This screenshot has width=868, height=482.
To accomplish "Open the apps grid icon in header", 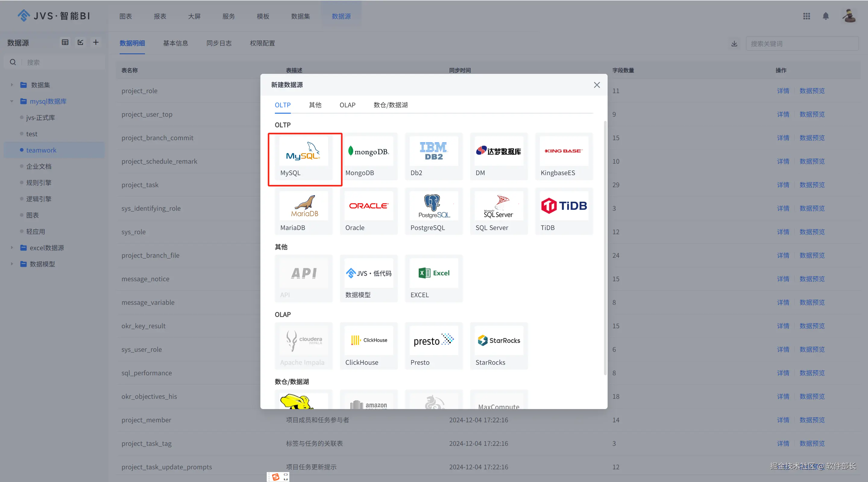I will (x=806, y=16).
